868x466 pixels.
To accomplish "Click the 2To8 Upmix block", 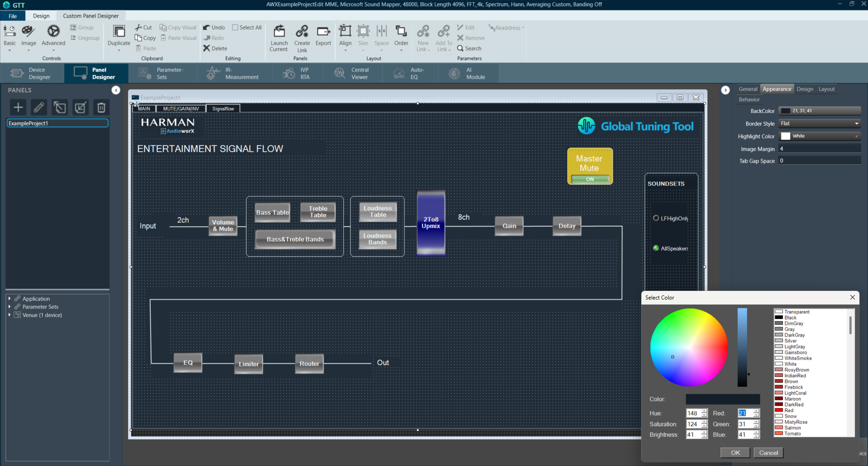I will 431,223.
